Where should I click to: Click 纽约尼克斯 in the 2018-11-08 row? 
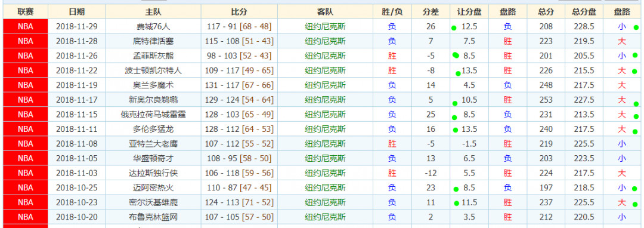pyautogui.click(x=326, y=144)
